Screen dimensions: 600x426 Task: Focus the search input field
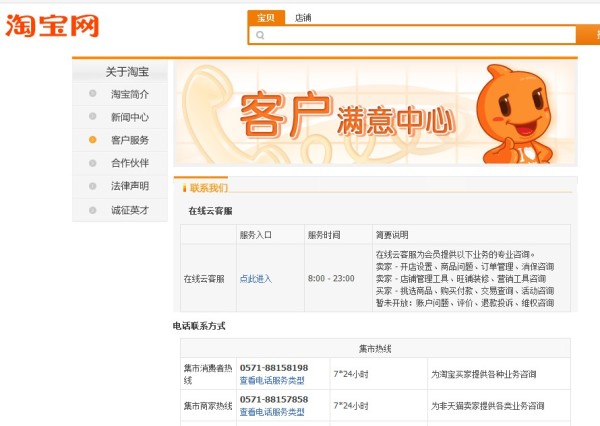[412, 35]
